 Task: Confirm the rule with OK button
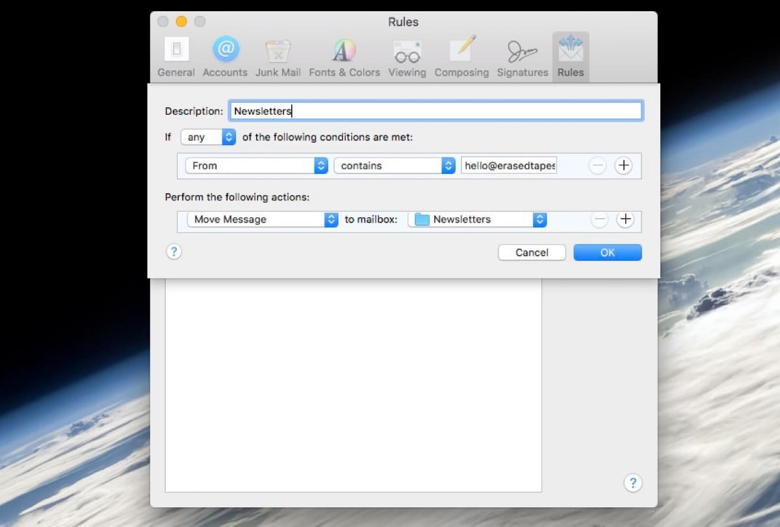[x=607, y=253]
